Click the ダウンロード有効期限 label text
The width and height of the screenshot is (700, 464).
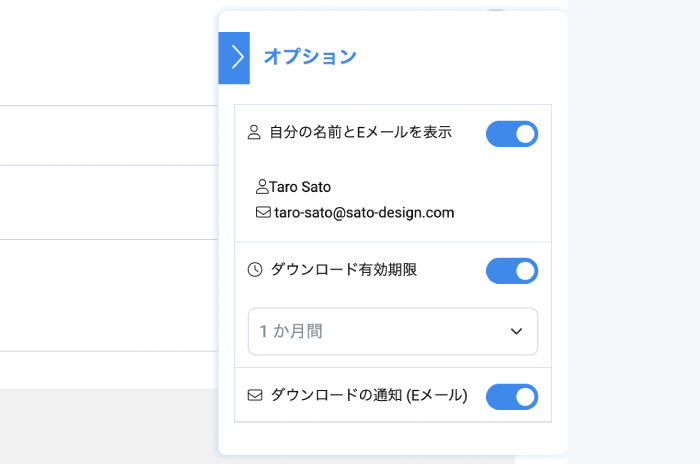coord(344,269)
